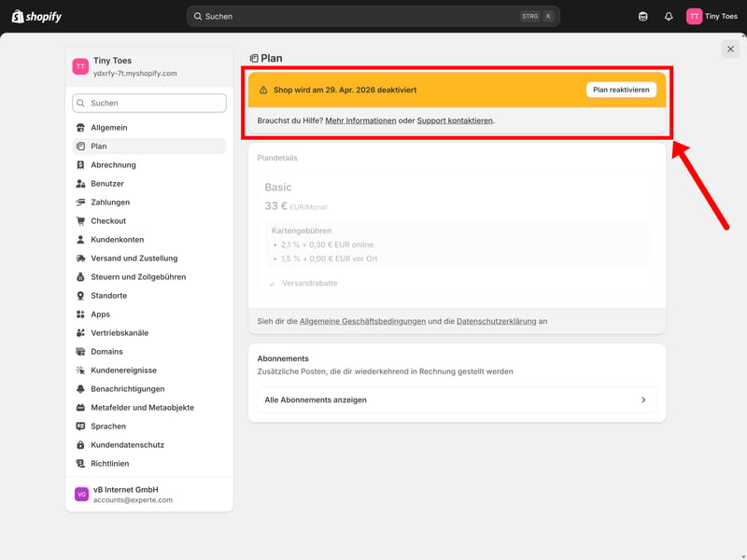Click the Domains icon in sidebar
The height and width of the screenshot is (560, 747).
(81, 352)
